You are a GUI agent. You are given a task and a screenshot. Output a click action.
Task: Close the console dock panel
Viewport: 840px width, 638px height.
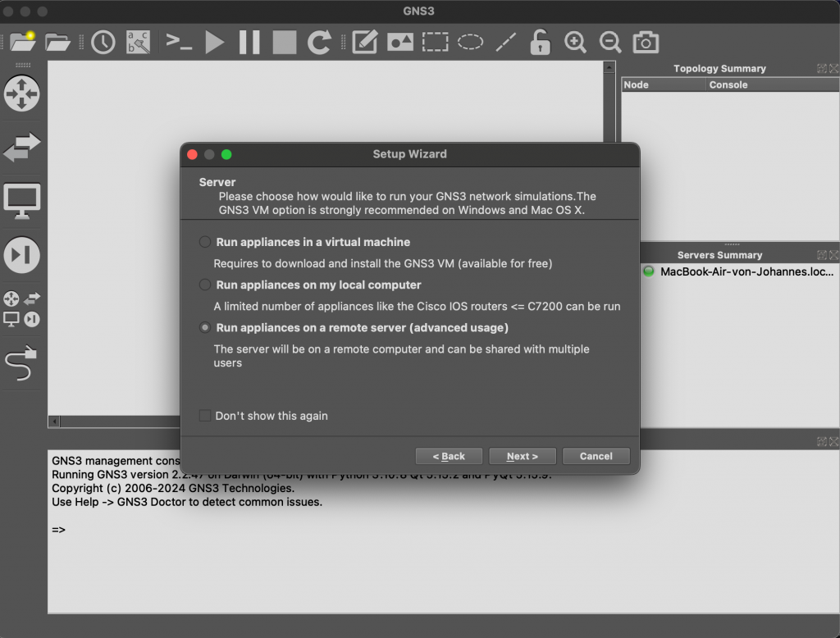[833, 441]
